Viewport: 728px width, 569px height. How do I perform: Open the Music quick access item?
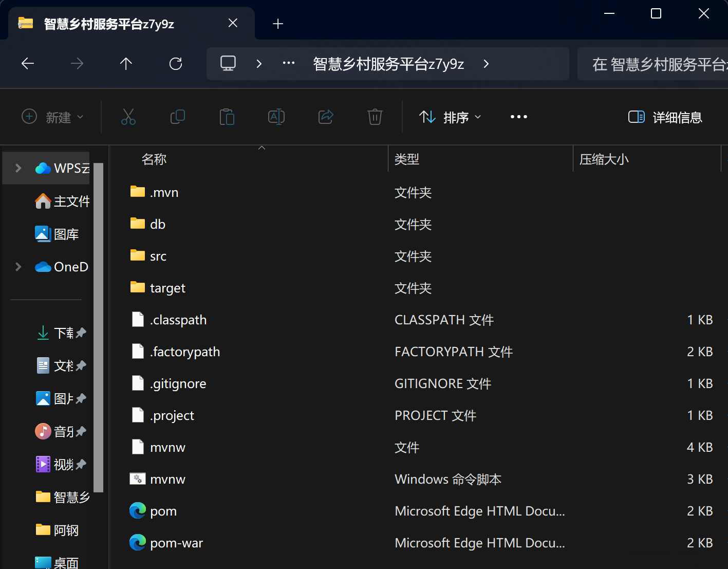pos(55,431)
